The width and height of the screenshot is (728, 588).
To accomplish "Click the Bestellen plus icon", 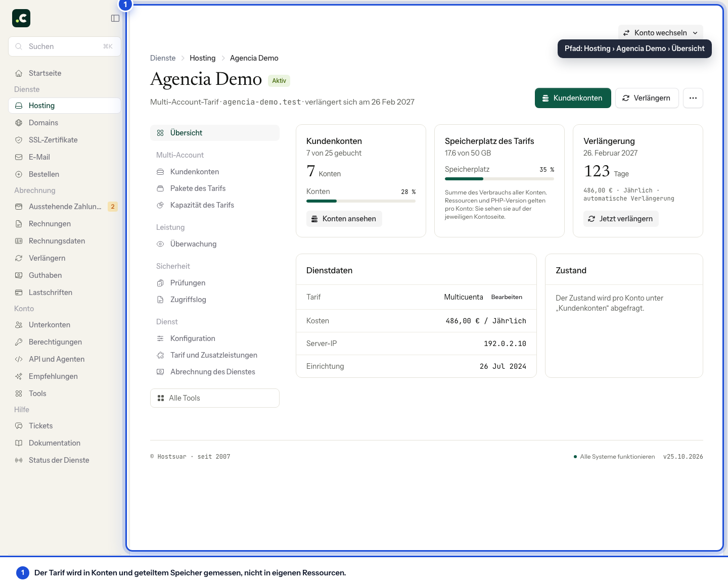I will point(19,174).
